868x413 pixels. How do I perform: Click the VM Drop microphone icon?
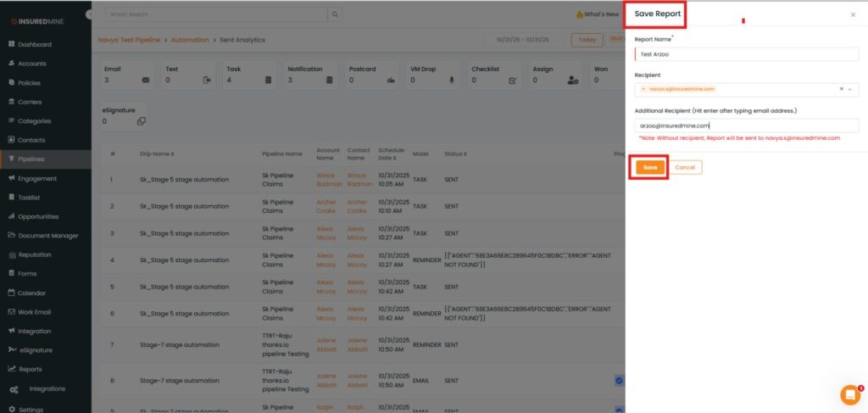click(x=451, y=80)
